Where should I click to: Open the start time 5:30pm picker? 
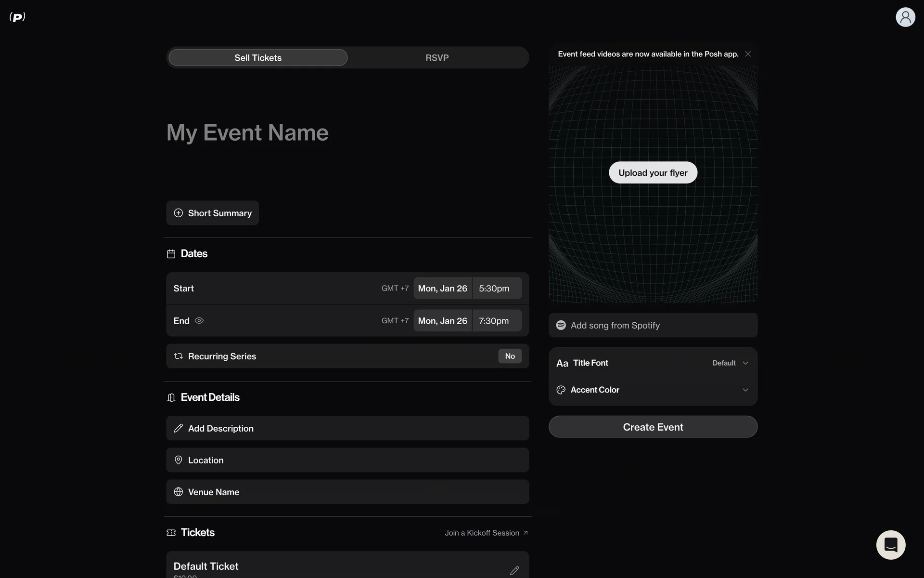[x=496, y=288]
